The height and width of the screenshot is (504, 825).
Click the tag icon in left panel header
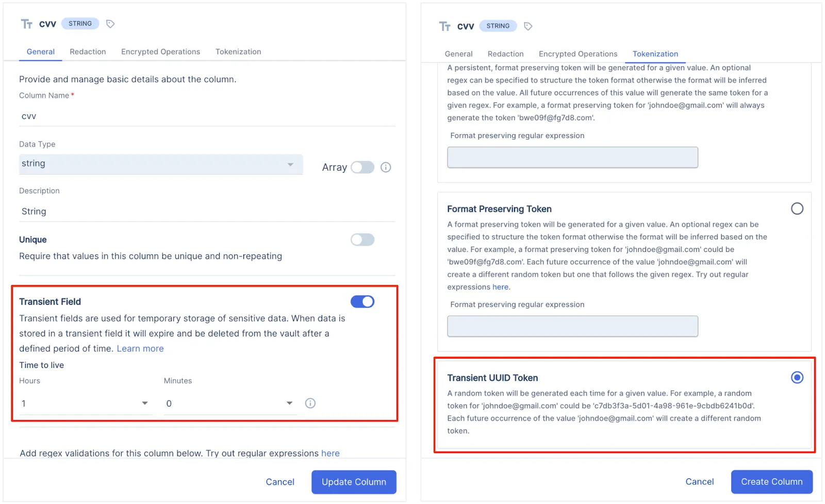coord(110,24)
